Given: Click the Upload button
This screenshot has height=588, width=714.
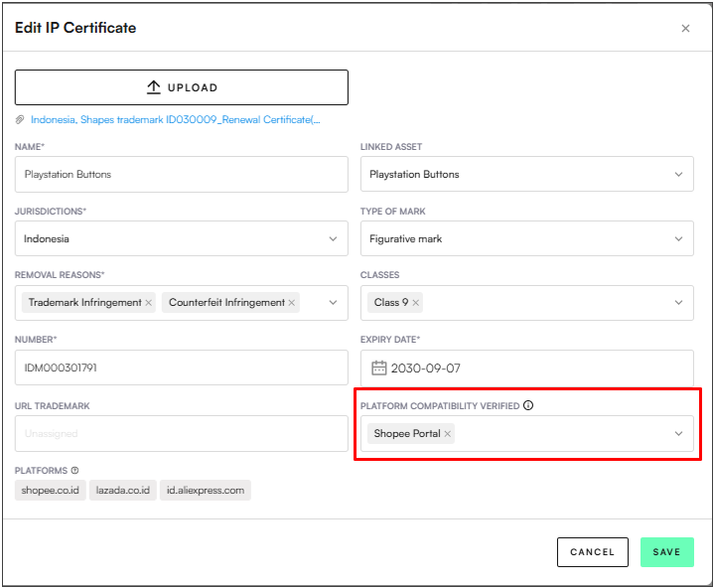Looking at the screenshot, I should coord(182,87).
